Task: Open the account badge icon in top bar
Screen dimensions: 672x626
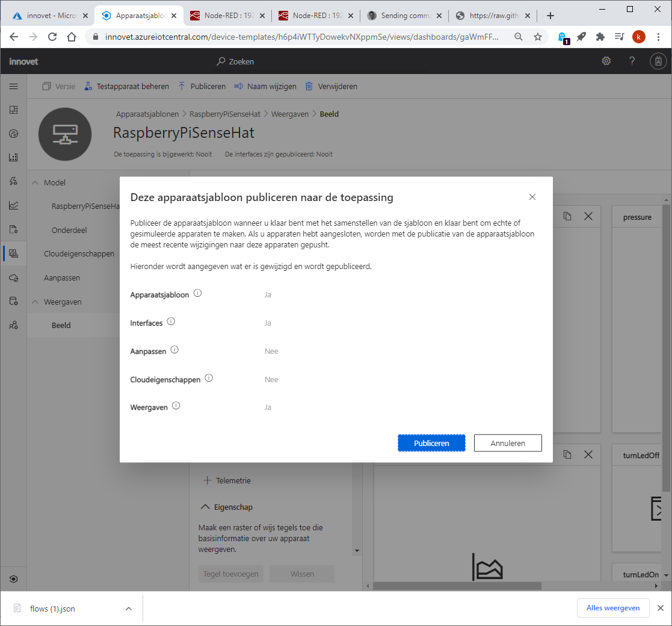Action: click(x=658, y=61)
